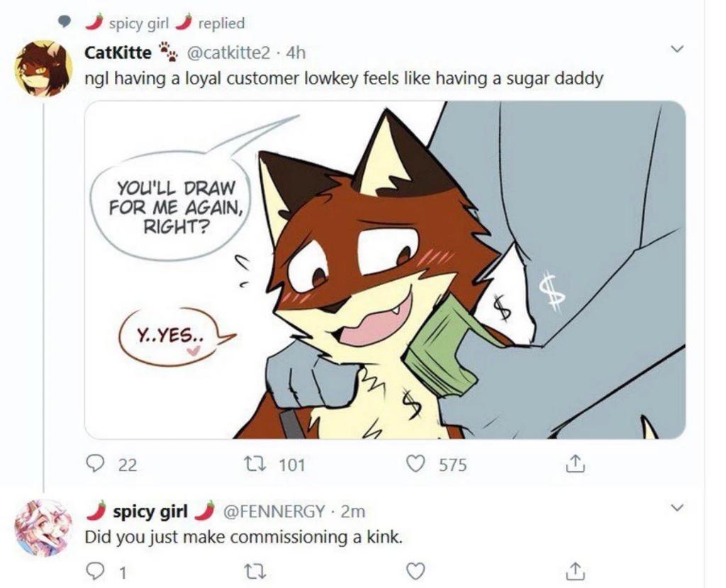The image size is (726, 588).
Task: Click spicy girl's display name on reply
Action: [150, 511]
